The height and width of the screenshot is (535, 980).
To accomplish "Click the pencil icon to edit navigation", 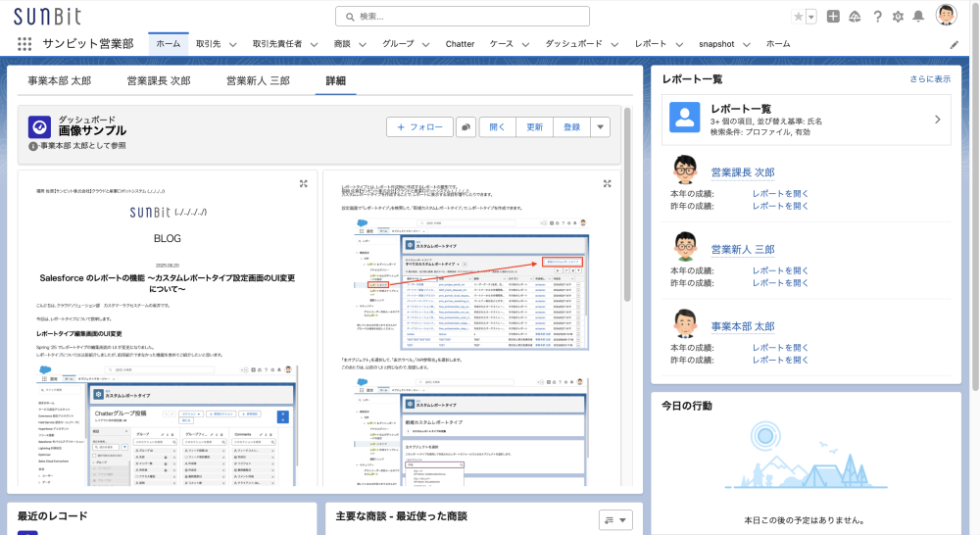I will [954, 44].
